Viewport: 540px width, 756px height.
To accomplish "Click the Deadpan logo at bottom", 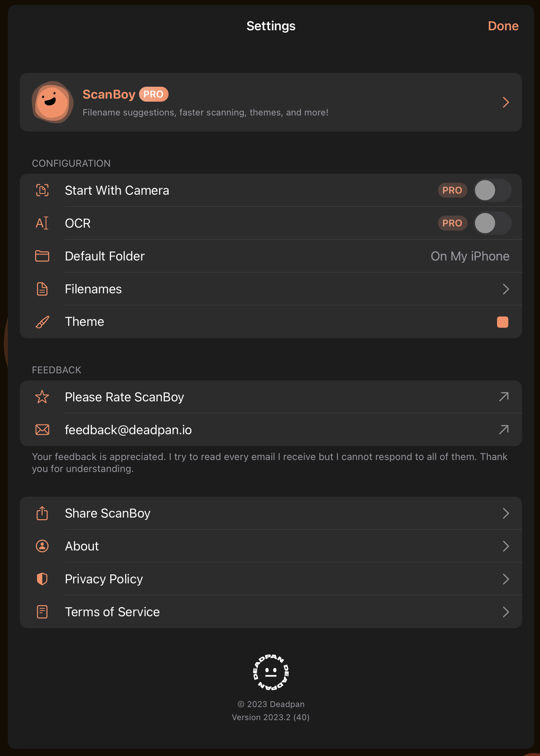I will coord(271,672).
